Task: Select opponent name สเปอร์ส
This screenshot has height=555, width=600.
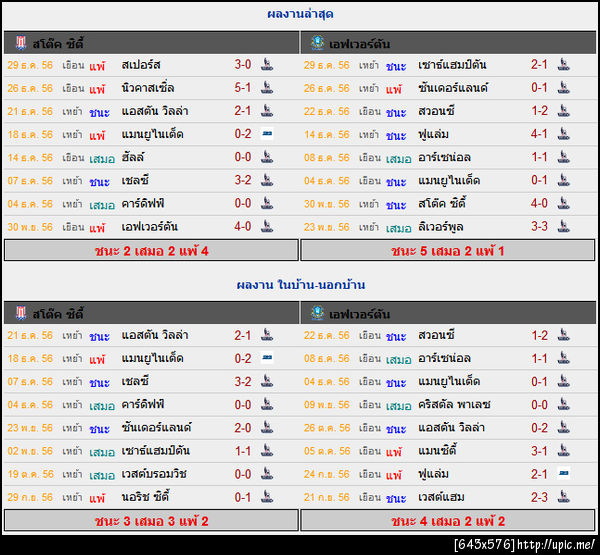Action: tap(141, 65)
